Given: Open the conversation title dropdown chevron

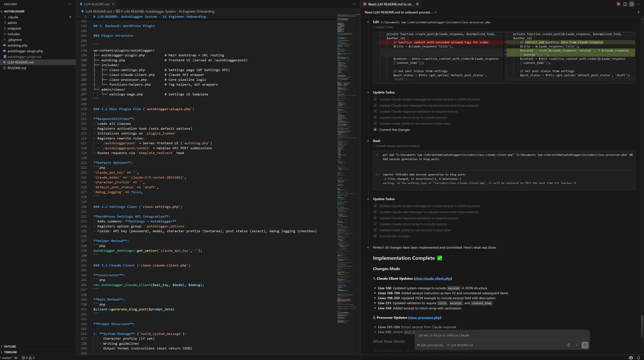Looking at the screenshot, I should point(436,12).
